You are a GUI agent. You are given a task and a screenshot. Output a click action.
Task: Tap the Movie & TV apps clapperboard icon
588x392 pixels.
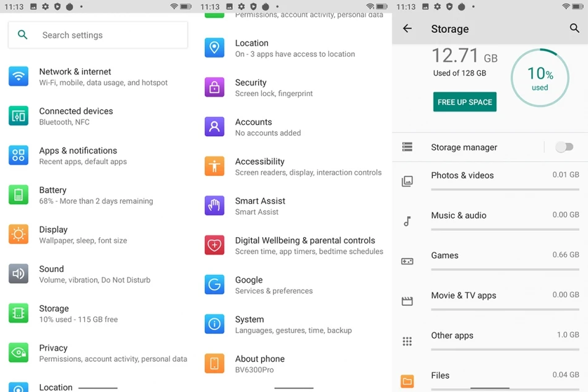click(x=407, y=301)
